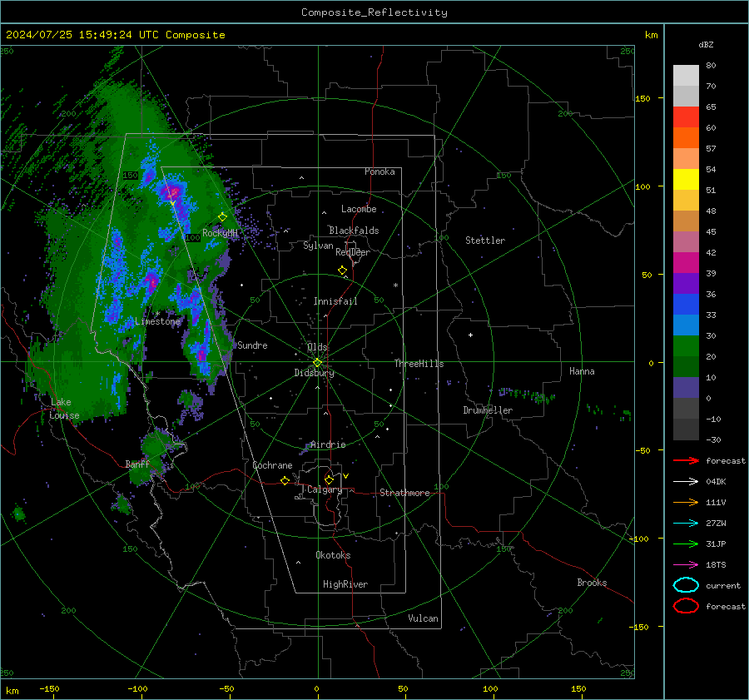The height and width of the screenshot is (700, 749).
Task: Click the Blackfalds label
Action: (x=354, y=231)
